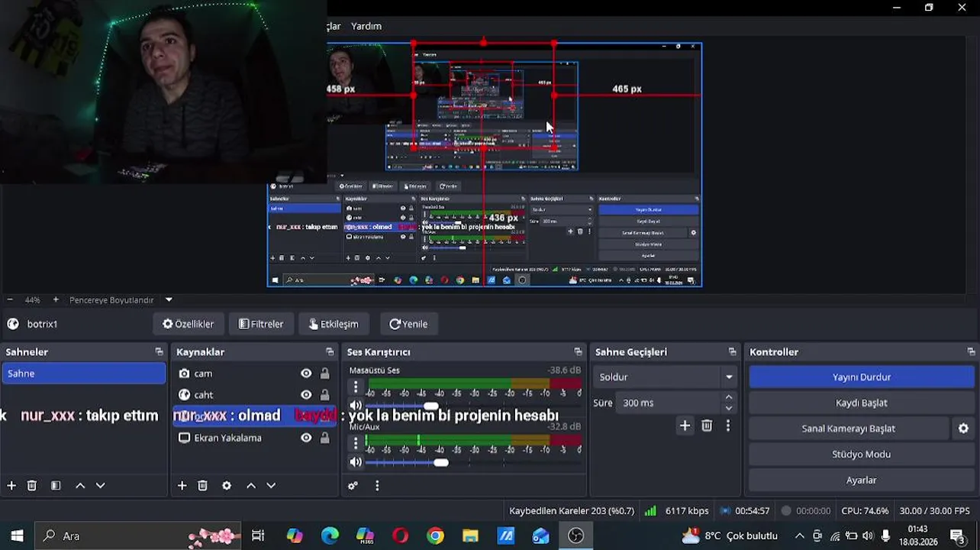The height and width of the screenshot is (550, 980).
Task: Add a new source in the Kaynaklar panel
Action: coord(182,486)
